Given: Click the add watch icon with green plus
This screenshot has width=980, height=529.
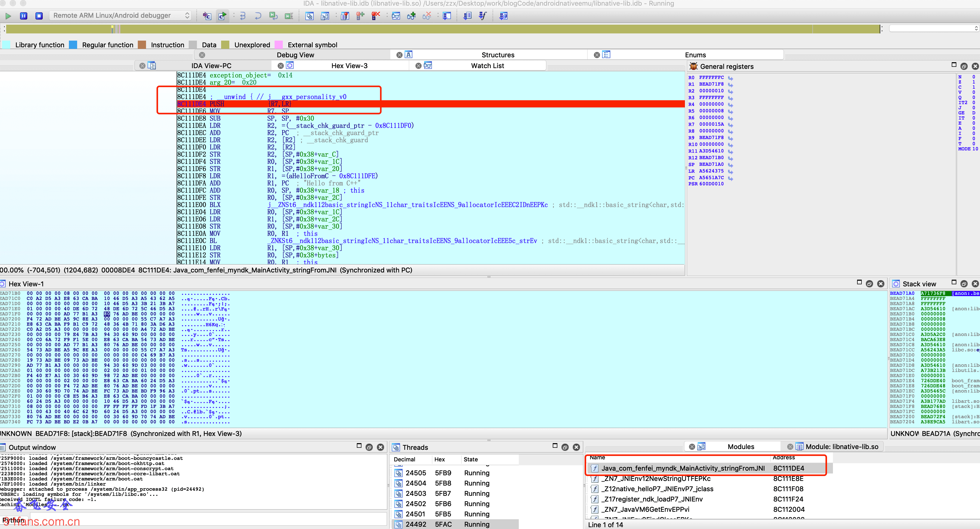Looking at the screenshot, I should tap(411, 16).
